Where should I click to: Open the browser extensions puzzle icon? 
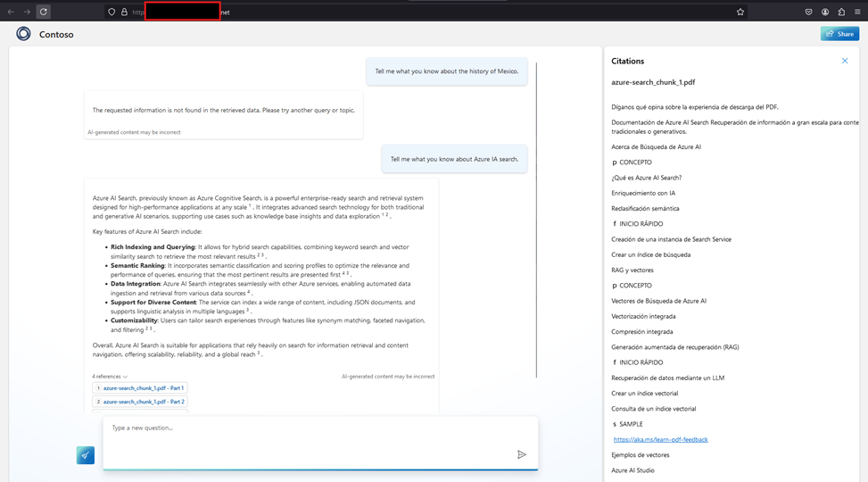(x=841, y=12)
